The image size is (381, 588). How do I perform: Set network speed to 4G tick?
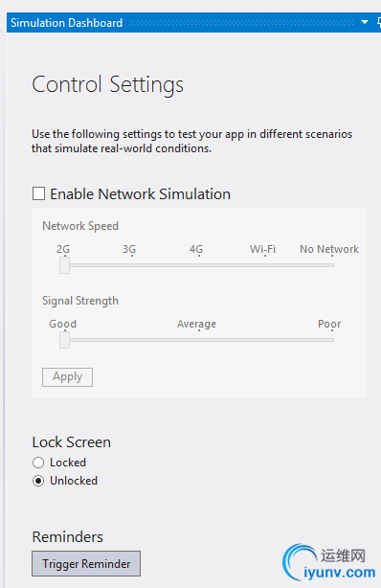click(x=199, y=265)
